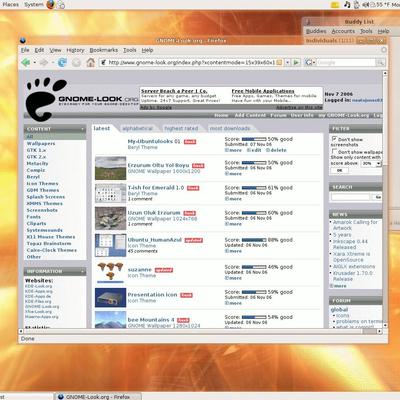Click the tray icon left of the speaker
Screen dimensions: 400x400
tap(357, 5)
